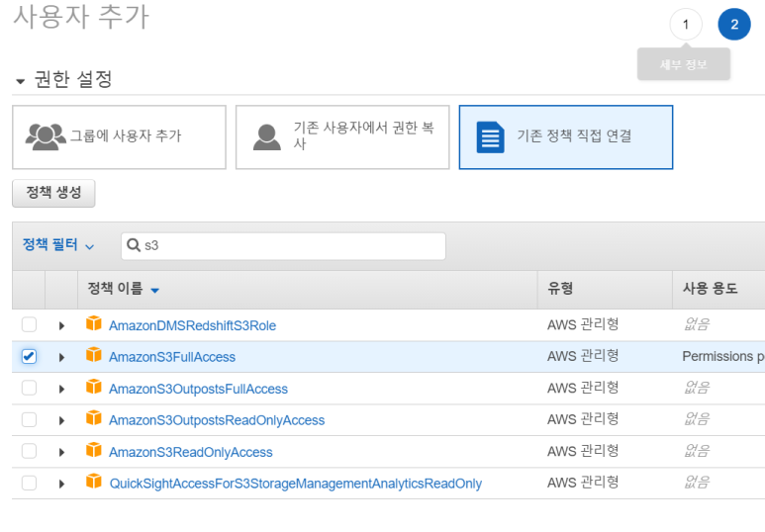Click orange box icon beside AmazonDMSRedshiftS3Role
765x532 pixels.
(94, 323)
